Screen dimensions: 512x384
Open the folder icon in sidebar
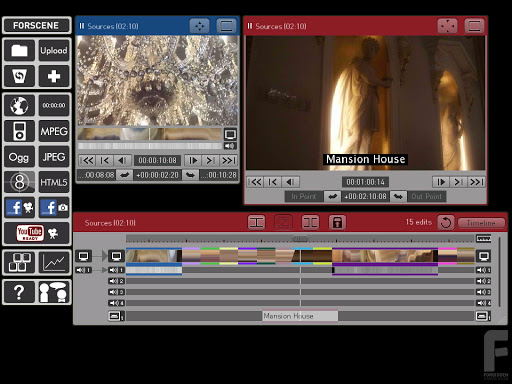tap(19, 51)
